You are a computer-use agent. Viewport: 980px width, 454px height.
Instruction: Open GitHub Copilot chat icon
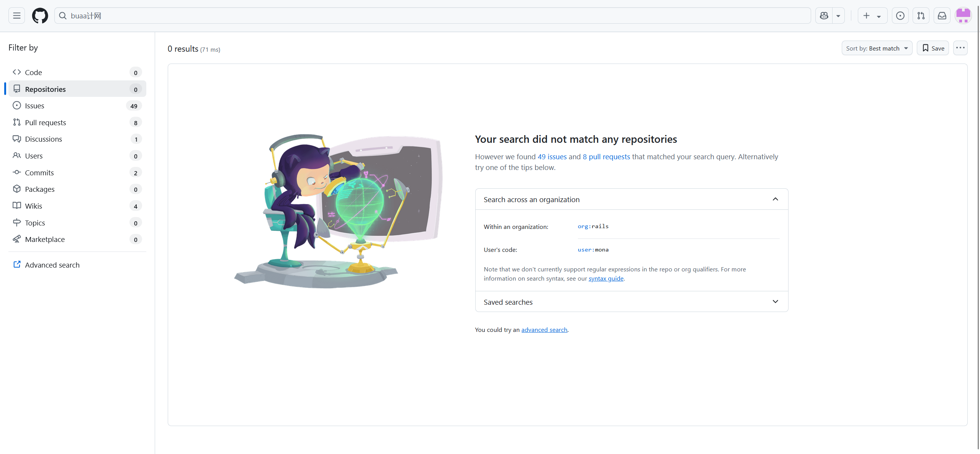point(824,16)
